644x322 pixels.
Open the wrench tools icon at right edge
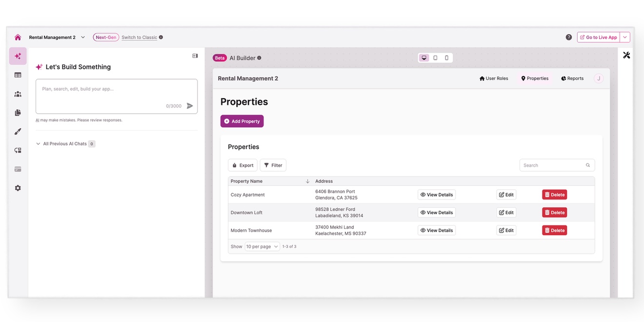[626, 55]
